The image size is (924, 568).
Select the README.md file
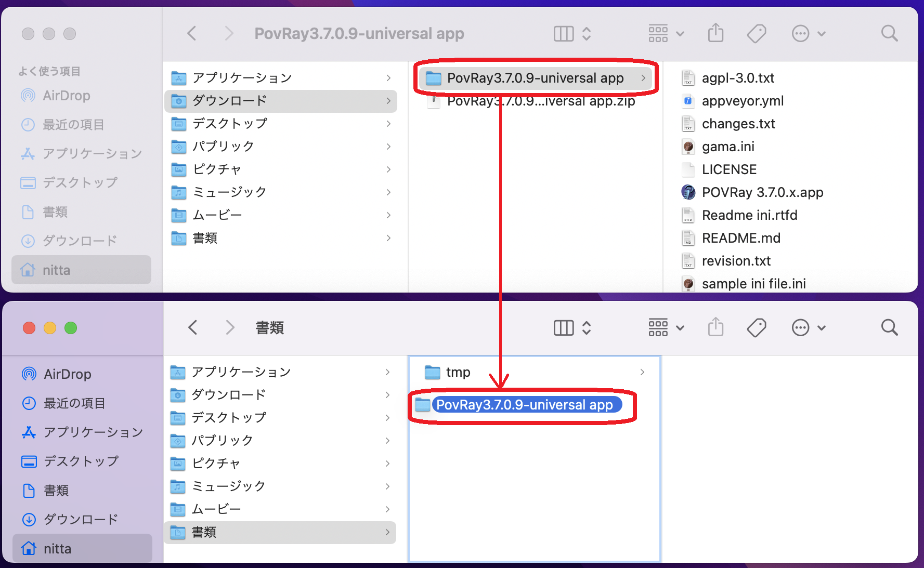pos(740,238)
